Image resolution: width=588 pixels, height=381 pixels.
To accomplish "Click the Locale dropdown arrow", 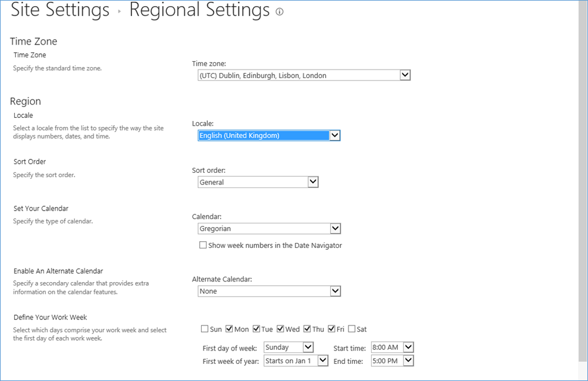I will (x=335, y=135).
